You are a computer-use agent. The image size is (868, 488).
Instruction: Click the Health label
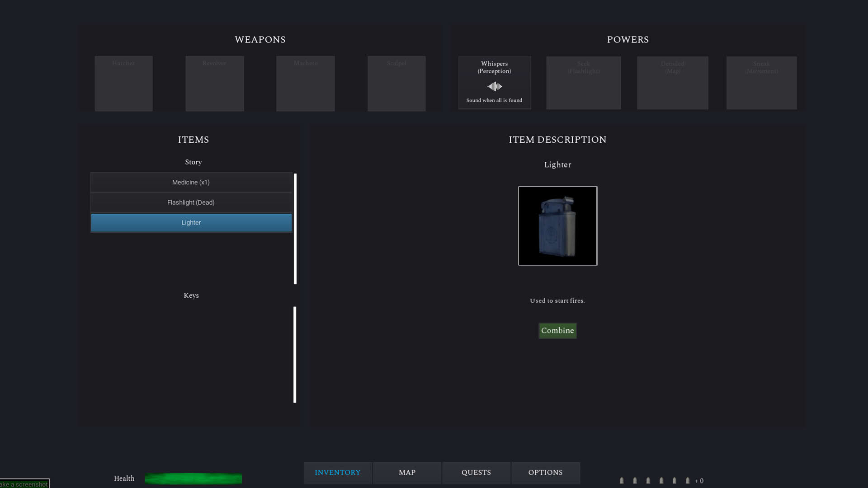click(124, 479)
